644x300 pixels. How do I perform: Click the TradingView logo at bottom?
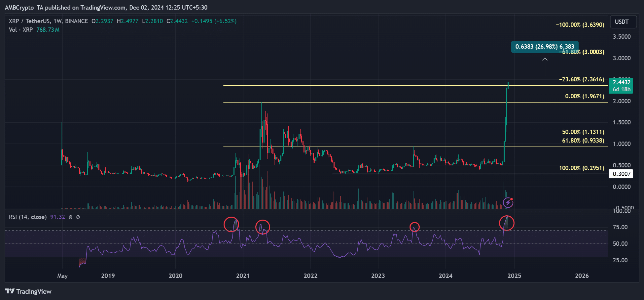28,291
